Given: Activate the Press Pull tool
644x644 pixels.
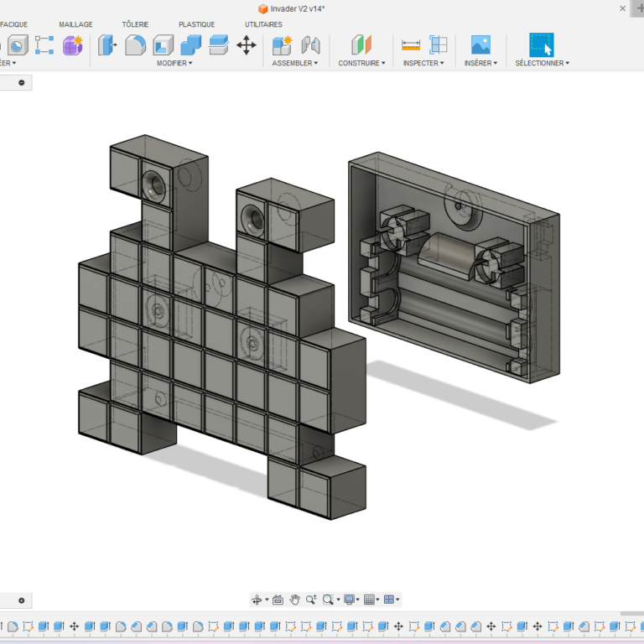Looking at the screenshot, I should [107, 45].
